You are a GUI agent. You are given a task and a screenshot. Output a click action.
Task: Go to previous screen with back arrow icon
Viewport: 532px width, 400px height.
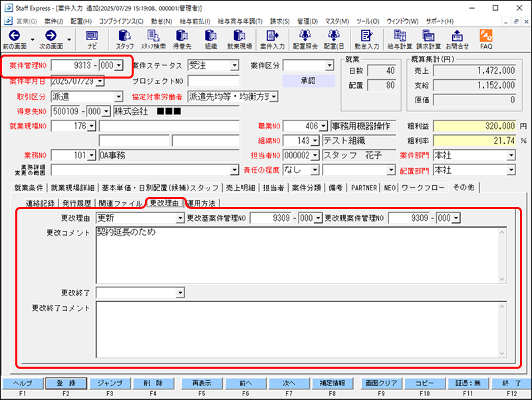14,39
